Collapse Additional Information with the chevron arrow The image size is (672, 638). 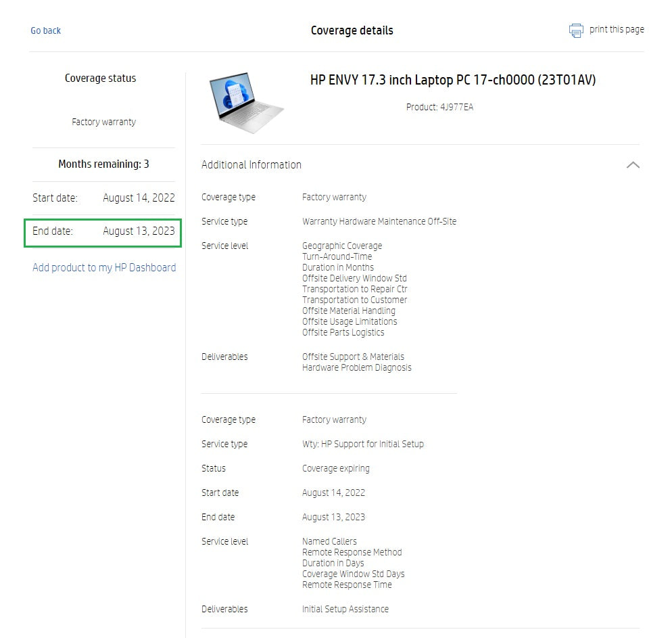(633, 165)
